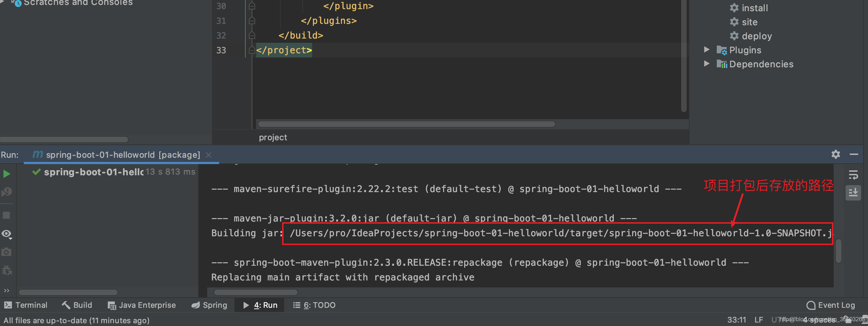868x326 pixels.
Task: Click the gear icon next to site
Action: tap(734, 22)
